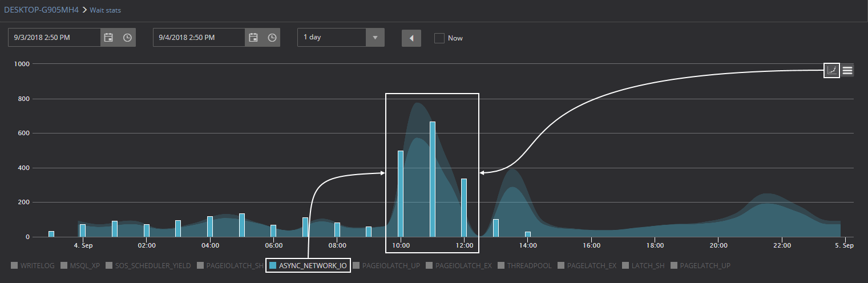Click the 05:00 bar in chart
Screen dimensions: 868x283
coord(242,225)
